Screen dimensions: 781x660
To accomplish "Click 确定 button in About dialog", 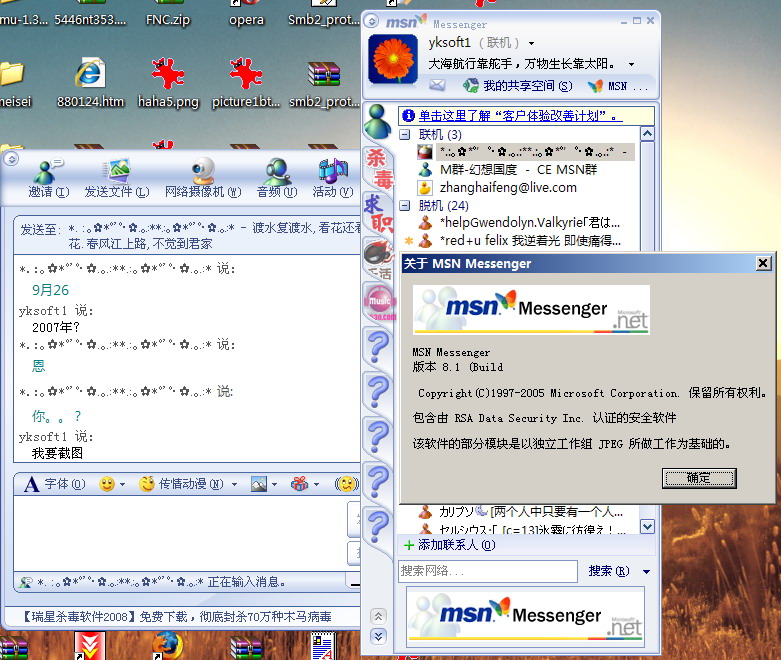I will click(699, 478).
